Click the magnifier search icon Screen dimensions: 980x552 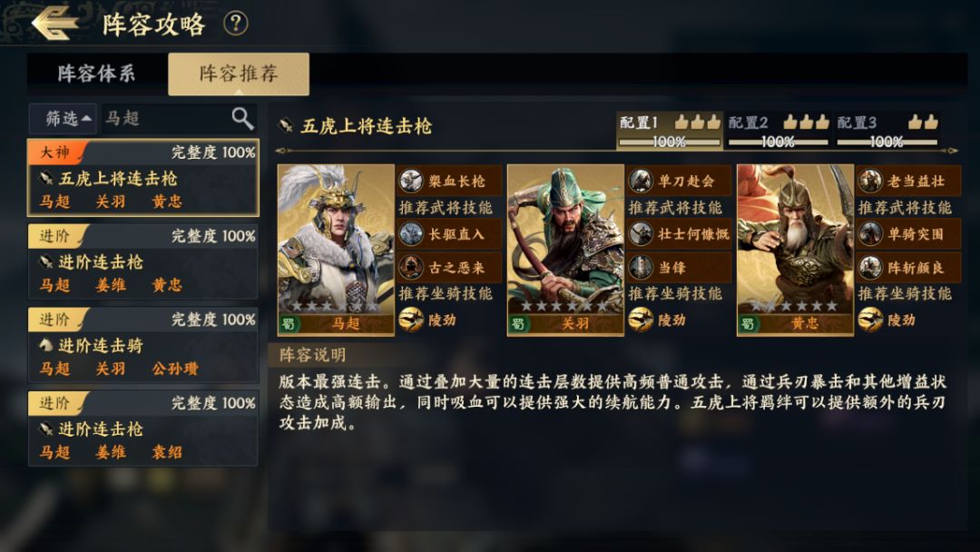tap(242, 118)
